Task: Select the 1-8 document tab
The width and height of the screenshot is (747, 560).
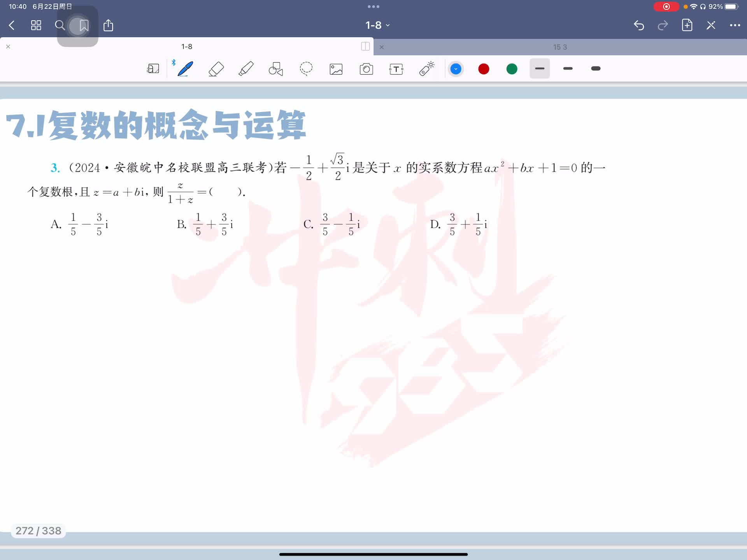Action: (187, 47)
